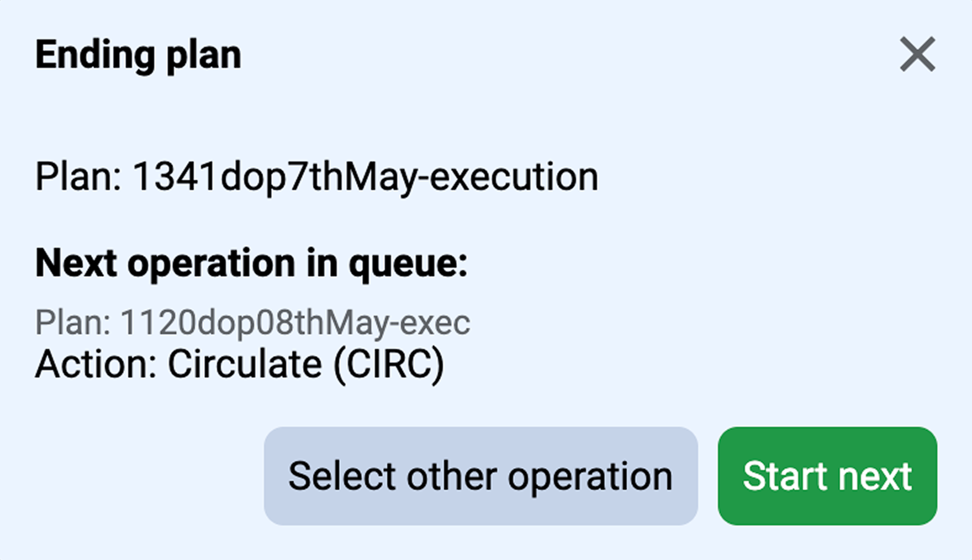The height and width of the screenshot is (560, 972).
Task: Click the Next operation in queue heading
Action: click(x=252, y=263)
